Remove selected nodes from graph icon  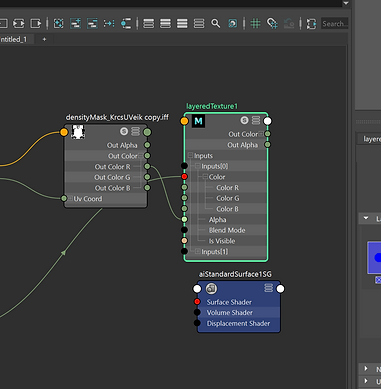tap(92, 24)
